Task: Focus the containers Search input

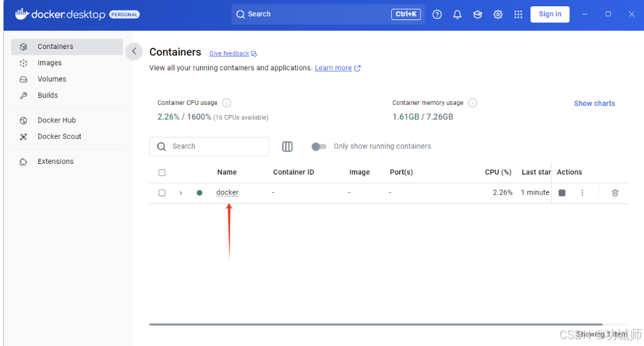Action: tap(209, 146)
